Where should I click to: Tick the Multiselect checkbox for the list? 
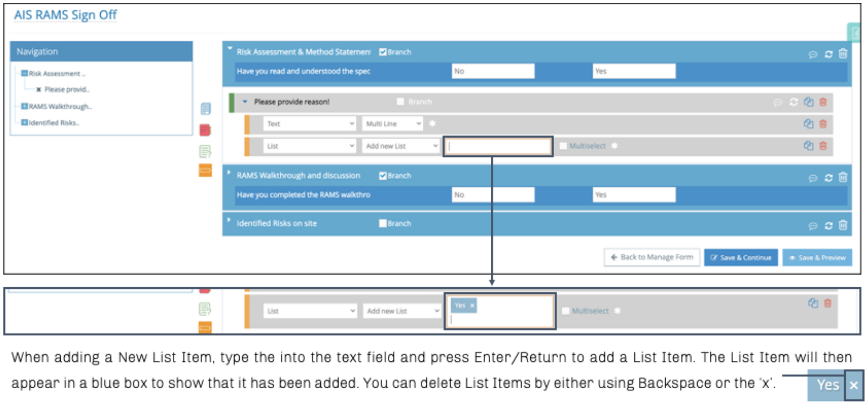[563, 146]
